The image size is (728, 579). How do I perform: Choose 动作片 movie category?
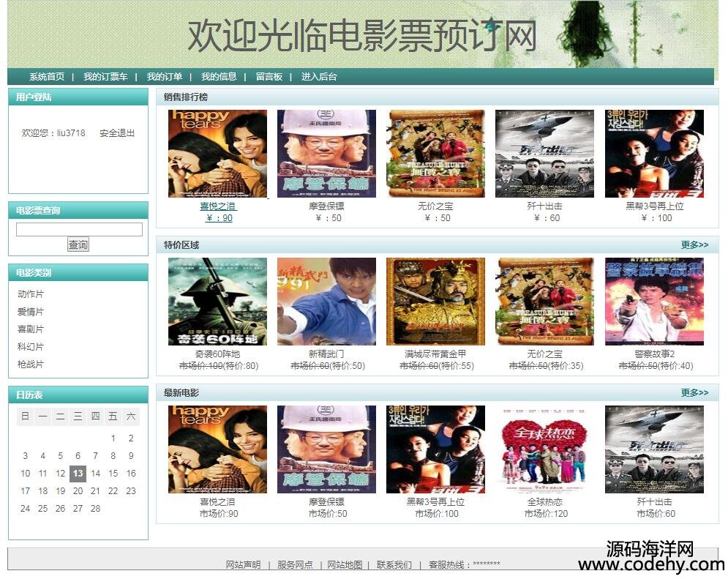tap(31, 294)
